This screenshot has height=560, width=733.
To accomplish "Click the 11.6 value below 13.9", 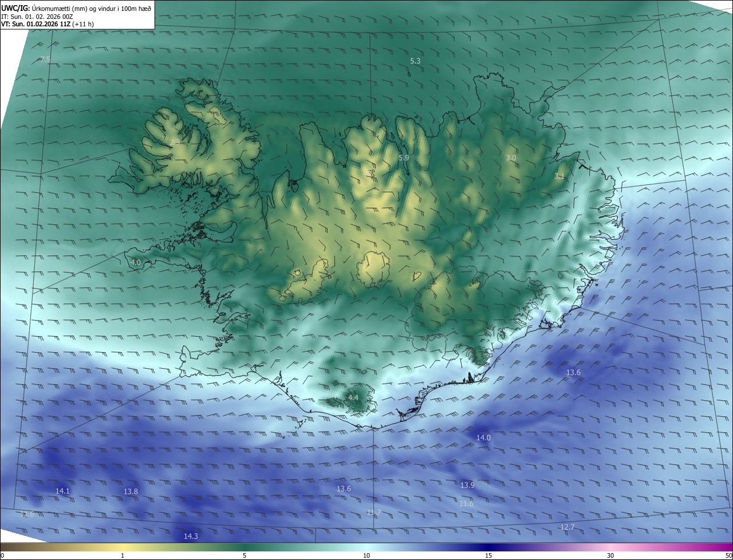I will (466, 503).
